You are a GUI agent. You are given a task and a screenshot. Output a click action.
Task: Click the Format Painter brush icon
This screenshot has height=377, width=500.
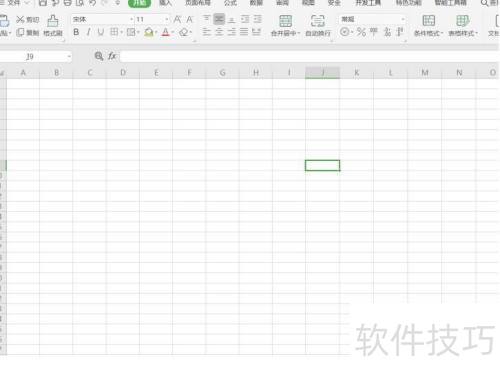pos(53,21)
